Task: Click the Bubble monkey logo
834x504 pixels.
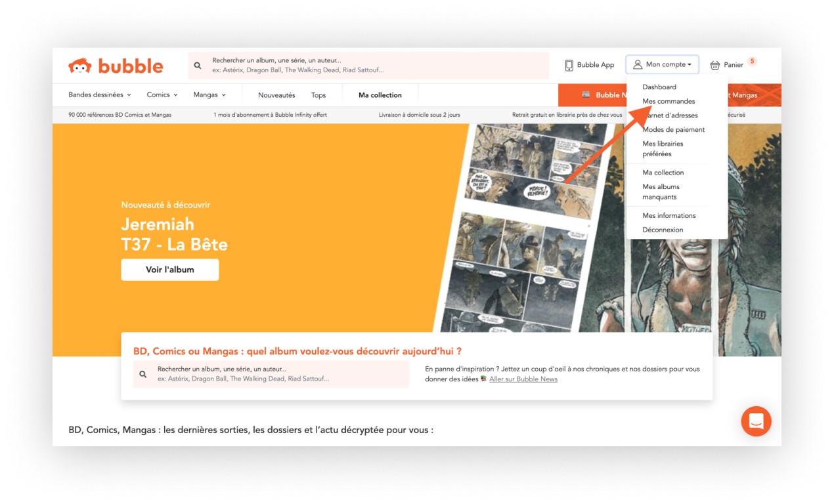Action: [x=80, y=66]
